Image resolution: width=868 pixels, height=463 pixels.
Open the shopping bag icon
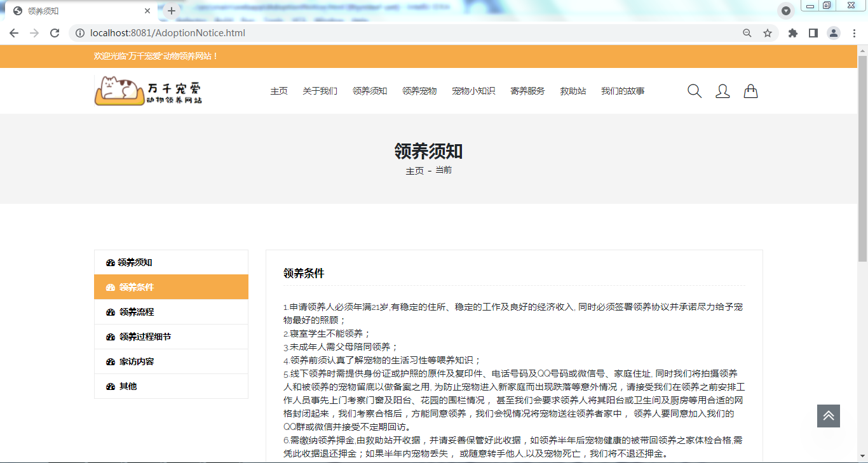(x=750, y=91)
